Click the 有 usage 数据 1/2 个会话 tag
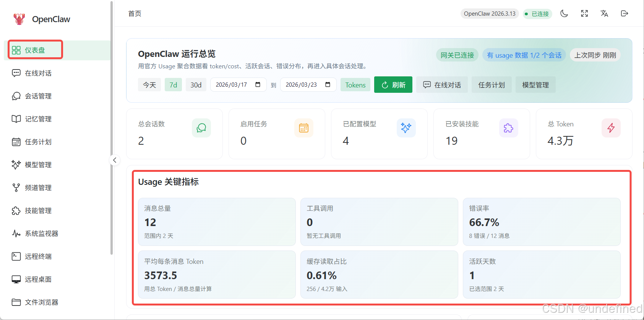Image resolution: width=644 pixels, height=320 pixels. point(524,55)
